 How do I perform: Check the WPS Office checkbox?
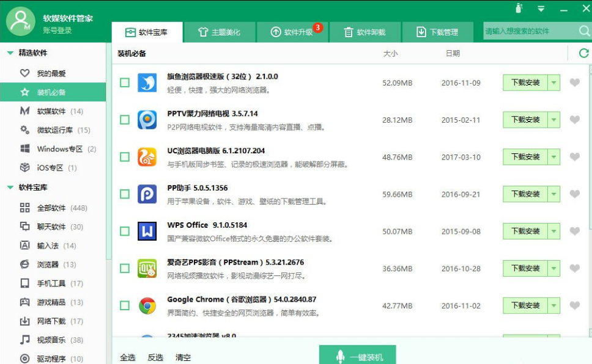pyautogui.click(x=125, y=231)
